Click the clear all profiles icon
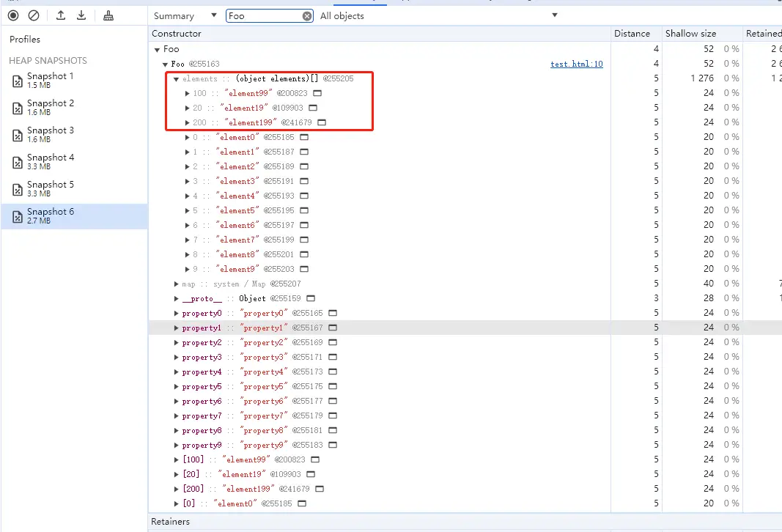 point(34,15)
